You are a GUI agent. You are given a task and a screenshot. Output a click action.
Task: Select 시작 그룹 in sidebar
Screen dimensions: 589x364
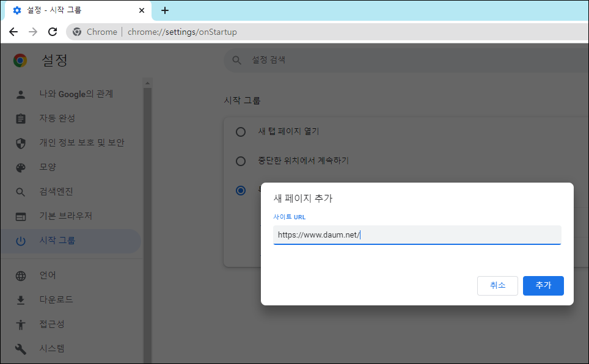click(71, 241)
